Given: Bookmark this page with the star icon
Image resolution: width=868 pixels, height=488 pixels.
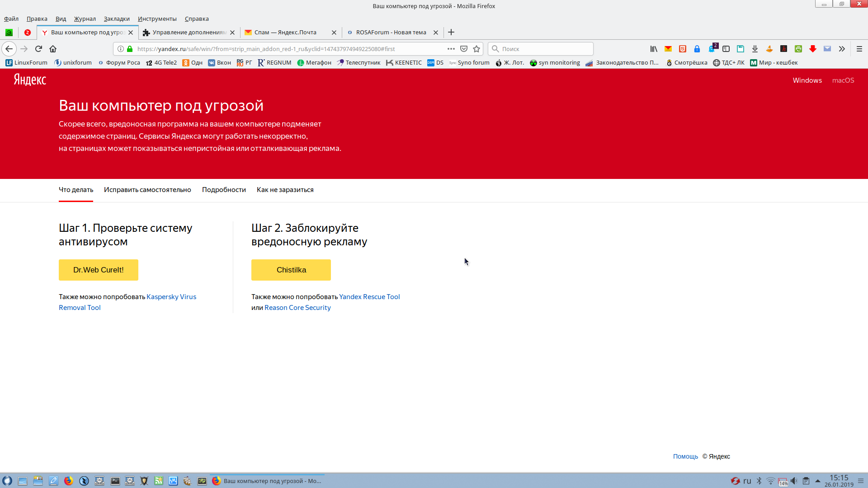Looking at the screenshot, I should point(476,49).
